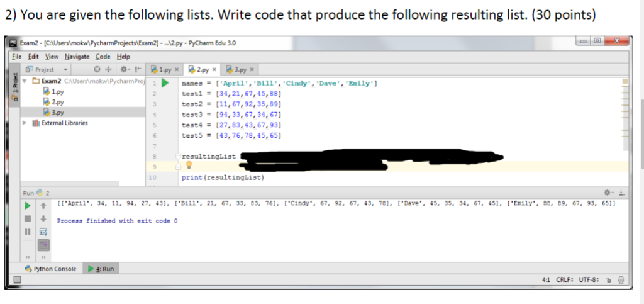
Task: Open the Help menu
Action: 123,57
